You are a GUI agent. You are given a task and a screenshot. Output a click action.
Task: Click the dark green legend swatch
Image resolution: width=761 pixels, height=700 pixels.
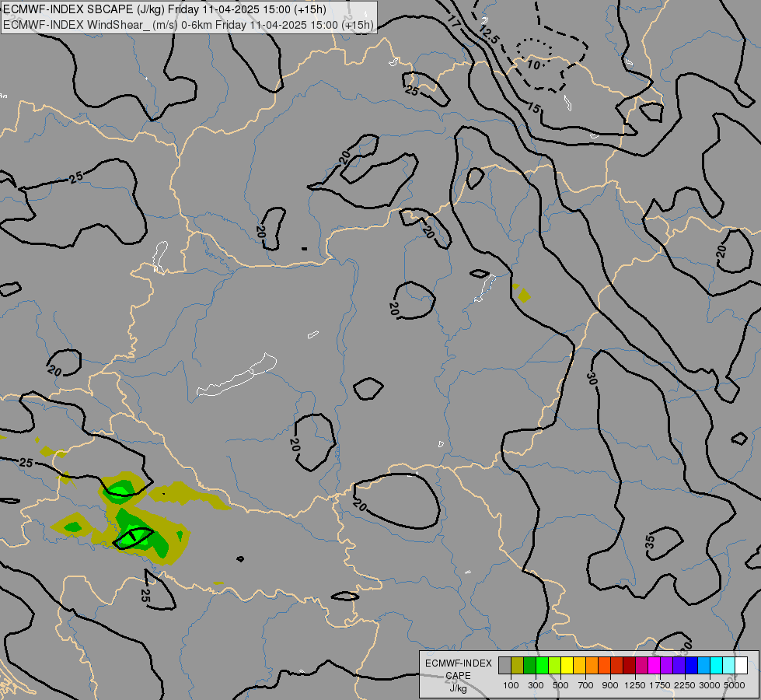coord(529,666)
